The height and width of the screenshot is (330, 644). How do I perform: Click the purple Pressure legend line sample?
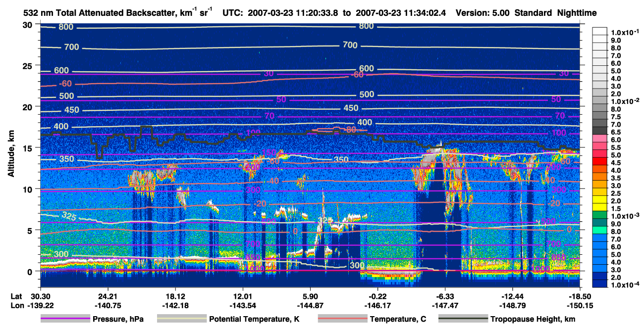pyautogui.click(x=64, y=319)
